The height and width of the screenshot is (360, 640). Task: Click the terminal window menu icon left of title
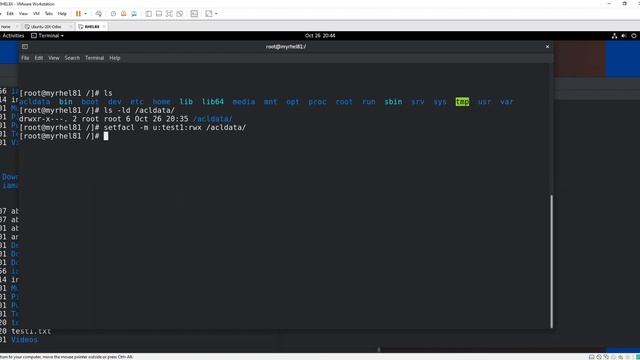click(x=25, y=47)
